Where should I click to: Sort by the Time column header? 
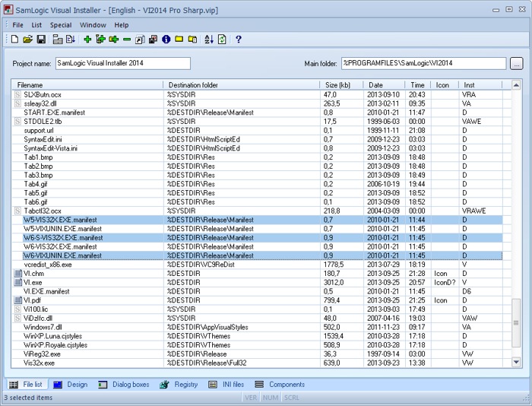(x=418, y=85)
